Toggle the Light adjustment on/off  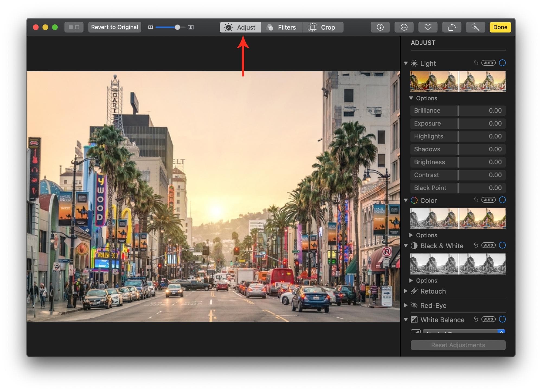tap(502, 63)
